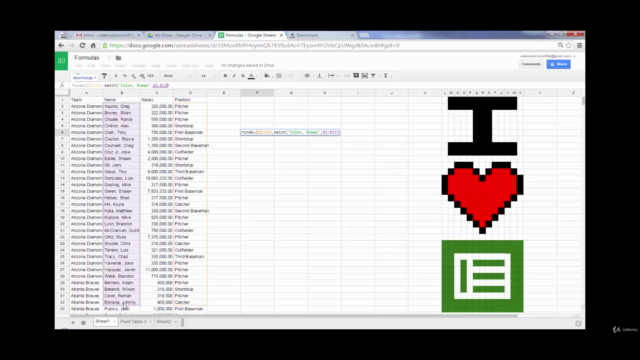
Task: Click the add sheet plus button
Action: point(73,322)
